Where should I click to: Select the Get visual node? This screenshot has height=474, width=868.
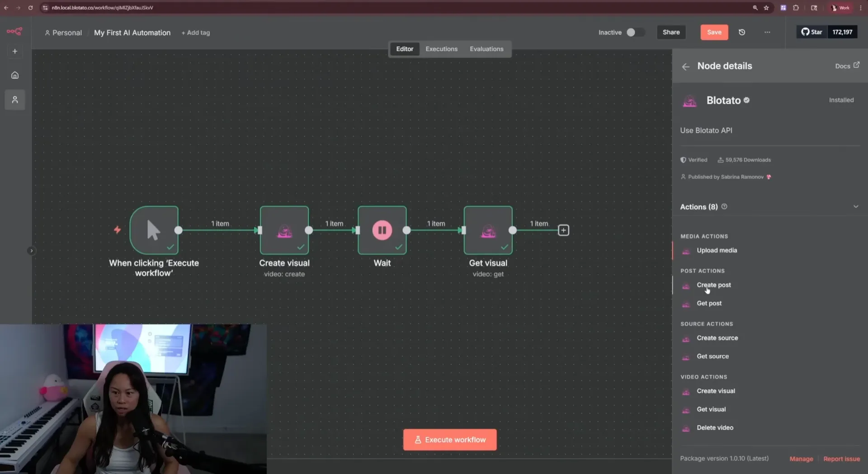(488, 230)
